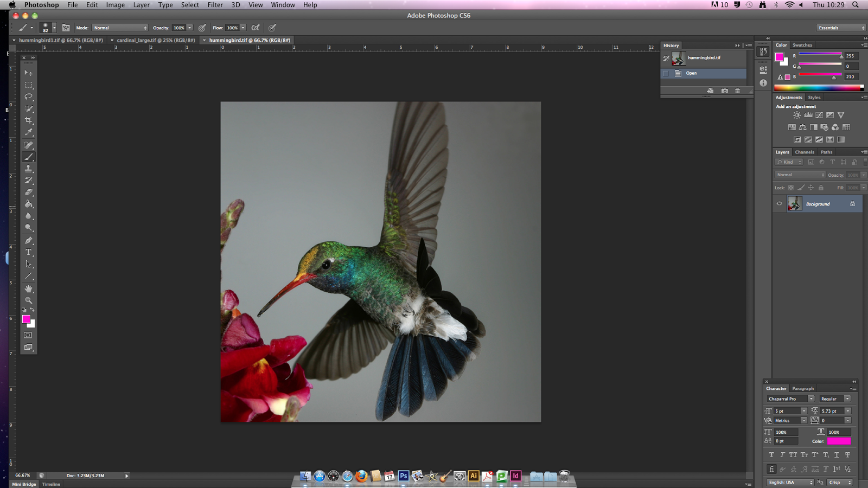The height and width of the screenshot is (488, 868).
Task: Select the Hand tool
Action: [x=29, y=288]
